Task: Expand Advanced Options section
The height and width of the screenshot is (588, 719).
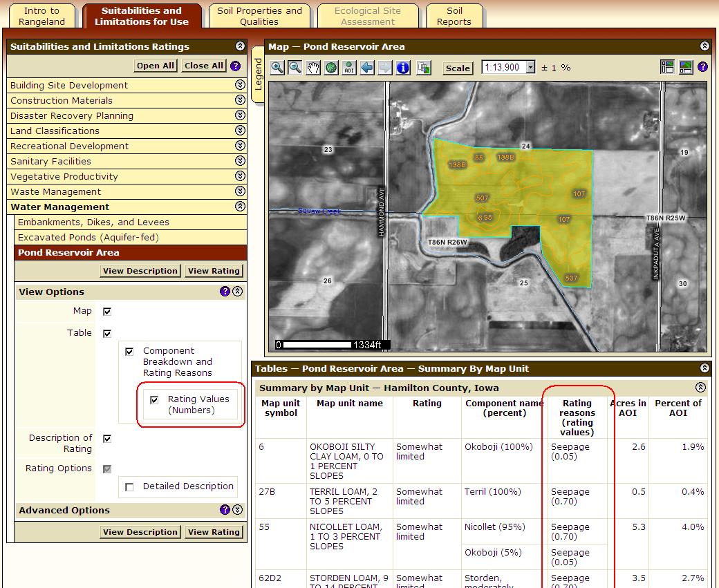Action: point(237,510)
